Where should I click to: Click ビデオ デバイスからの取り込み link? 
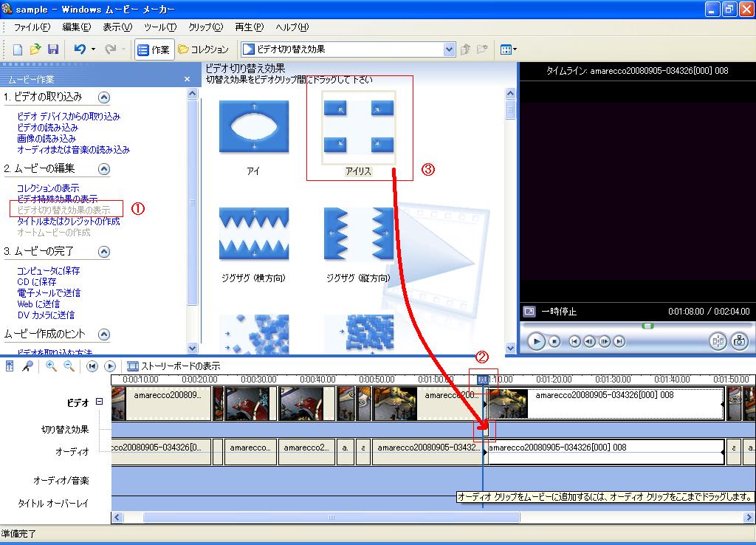[69, 116]
